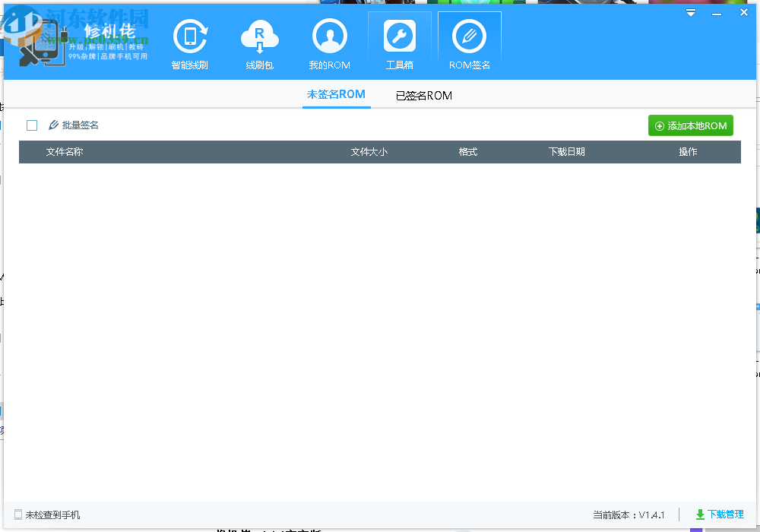Click the phone icon in the status bar
The height and width of the screenshot is (532, 760).
click(18, 515)
